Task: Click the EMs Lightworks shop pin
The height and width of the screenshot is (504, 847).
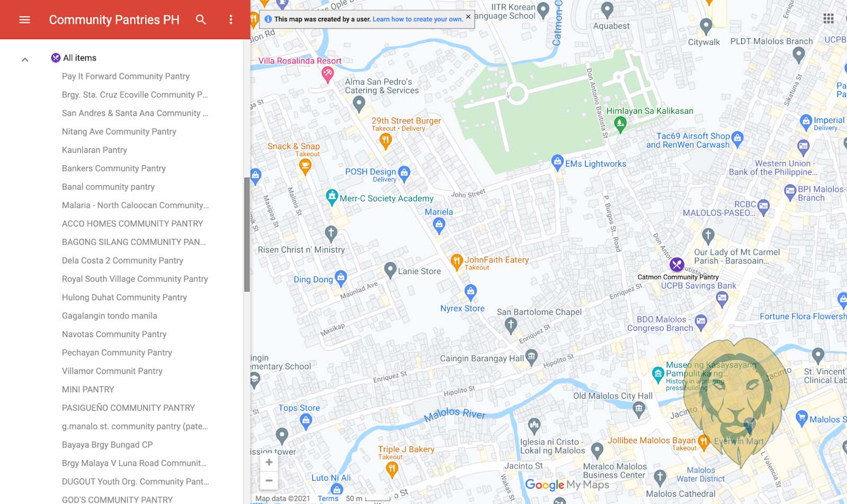Action: tap(557, 163)
